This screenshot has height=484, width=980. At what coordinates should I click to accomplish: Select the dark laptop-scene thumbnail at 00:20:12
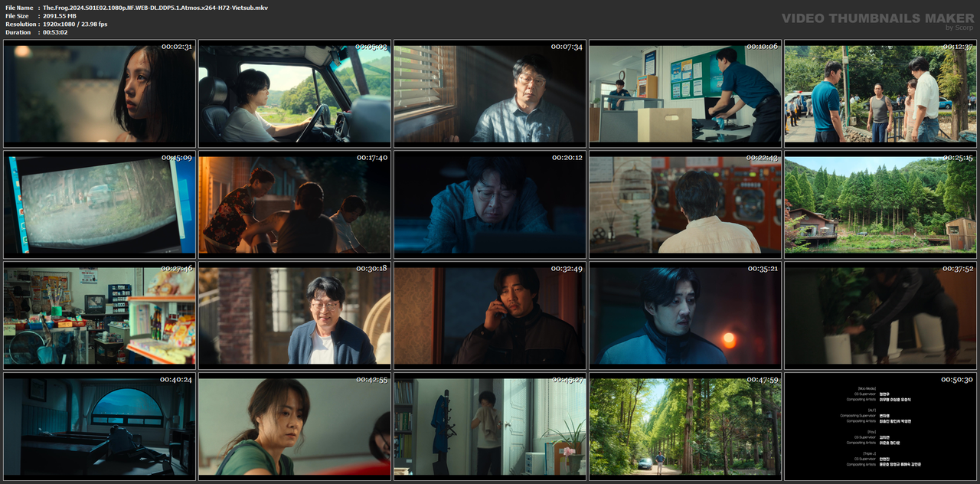click(x=490, y=204)
